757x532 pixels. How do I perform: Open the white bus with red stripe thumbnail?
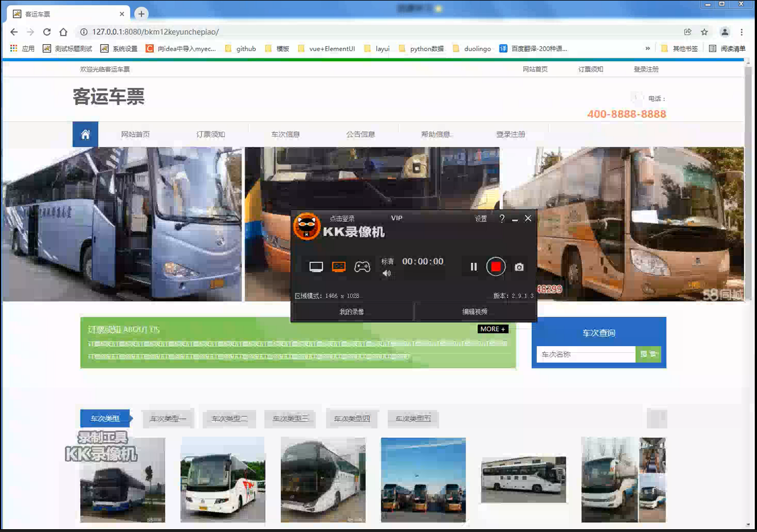[223, 480]
